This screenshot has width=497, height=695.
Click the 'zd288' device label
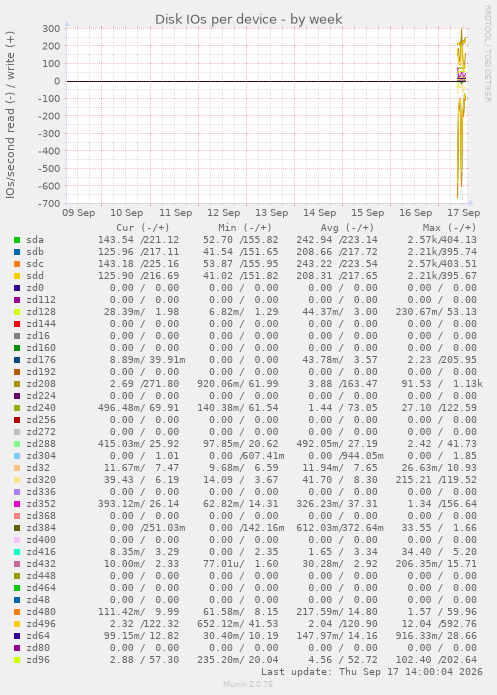click(41, 444)
